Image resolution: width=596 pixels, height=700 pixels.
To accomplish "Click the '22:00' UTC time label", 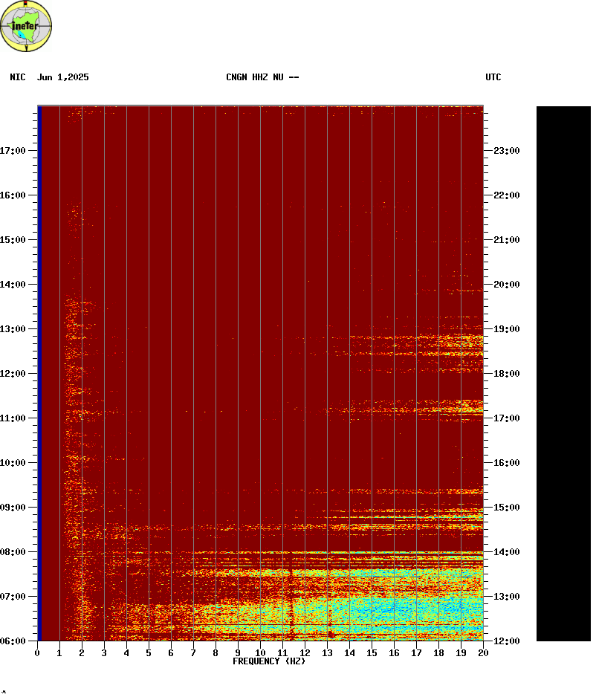I will (507, 195).
